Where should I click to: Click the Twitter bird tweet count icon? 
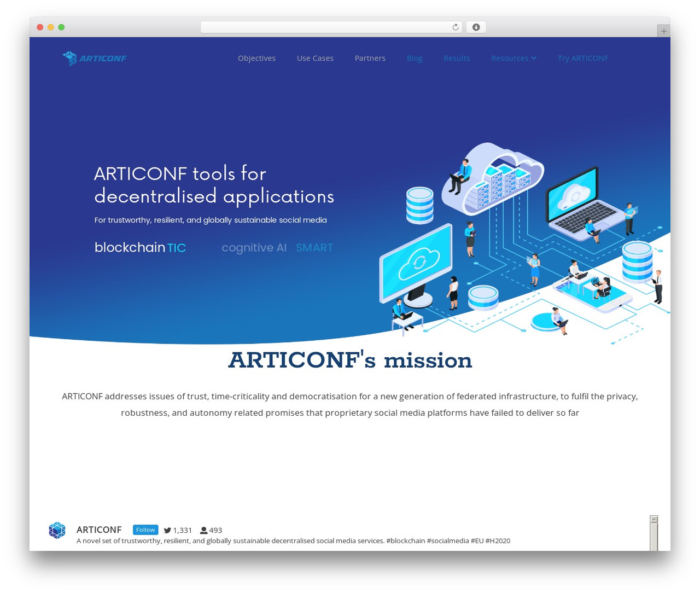[x=167, y=530]
